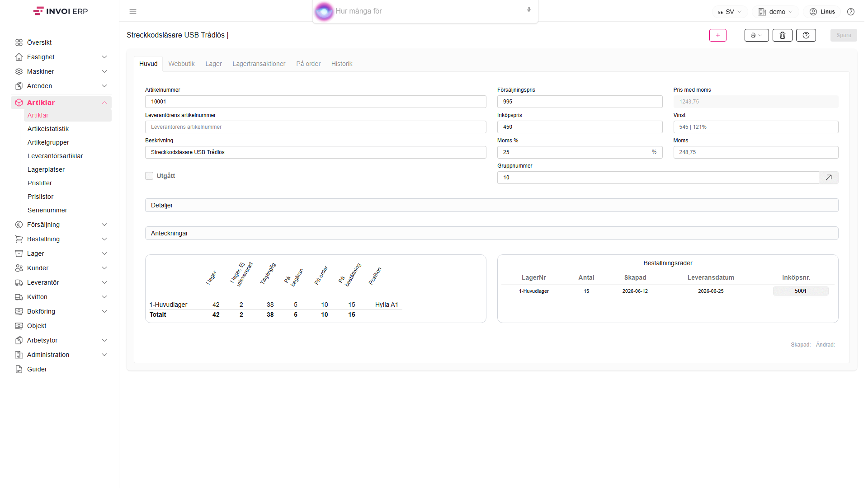Click the Inköpspris input field
Screen dimensions: 868x488
click(580, 127)
